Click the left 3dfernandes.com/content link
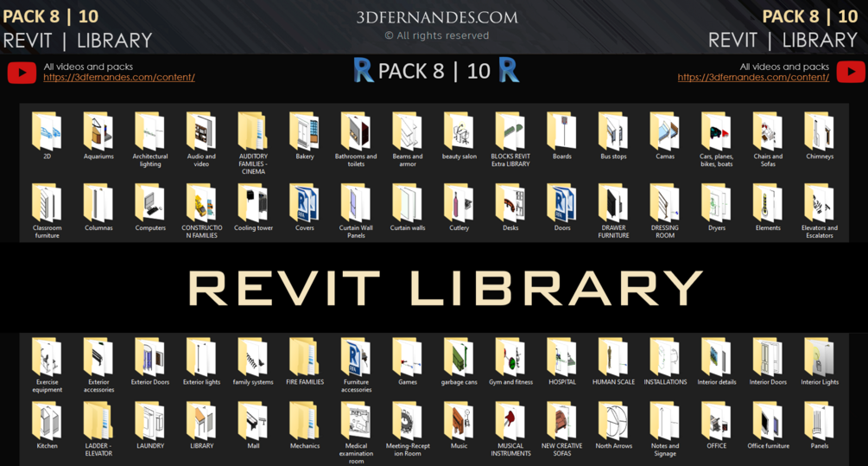The width and height of the screenshot is (868, 466). pos(119,78)
